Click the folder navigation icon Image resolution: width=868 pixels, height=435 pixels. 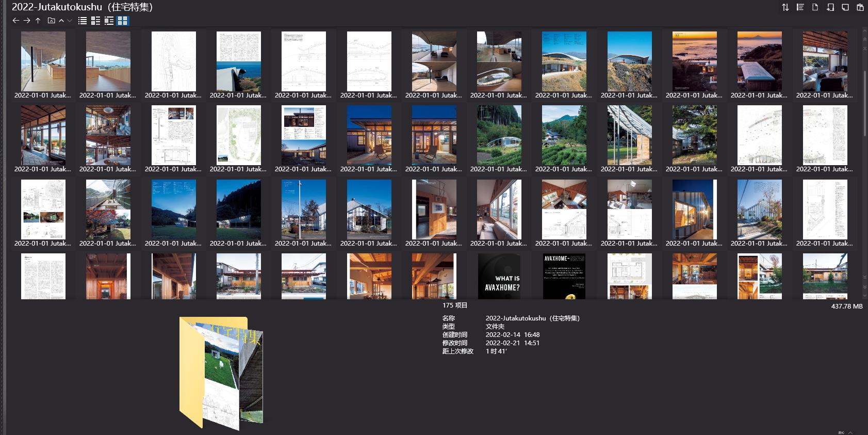pos(51,21)
